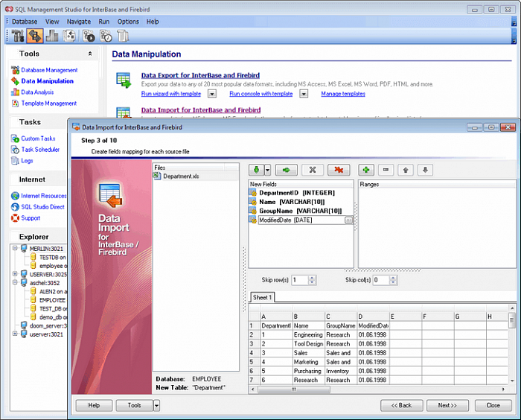Open Tools button dropdown arrow

click(x=156, y=405)
